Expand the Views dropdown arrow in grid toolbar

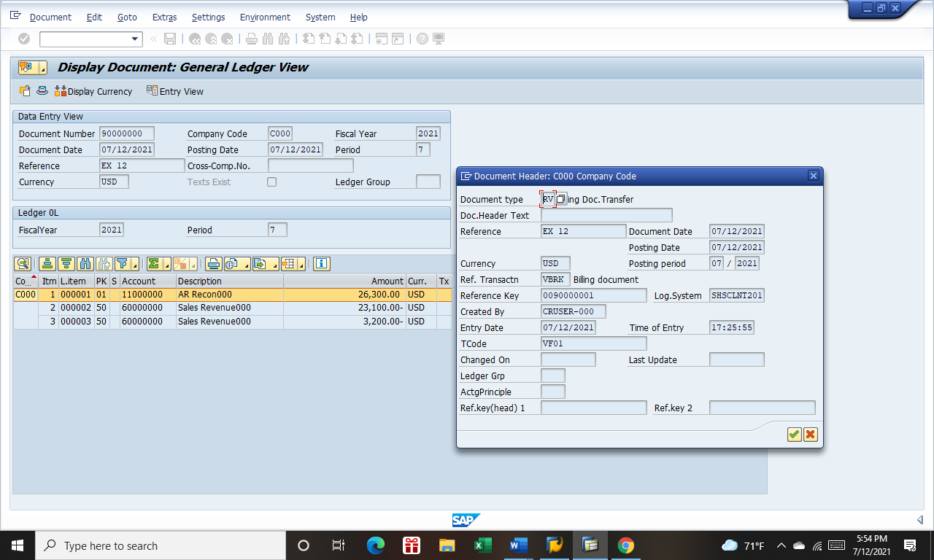point(246,263)
